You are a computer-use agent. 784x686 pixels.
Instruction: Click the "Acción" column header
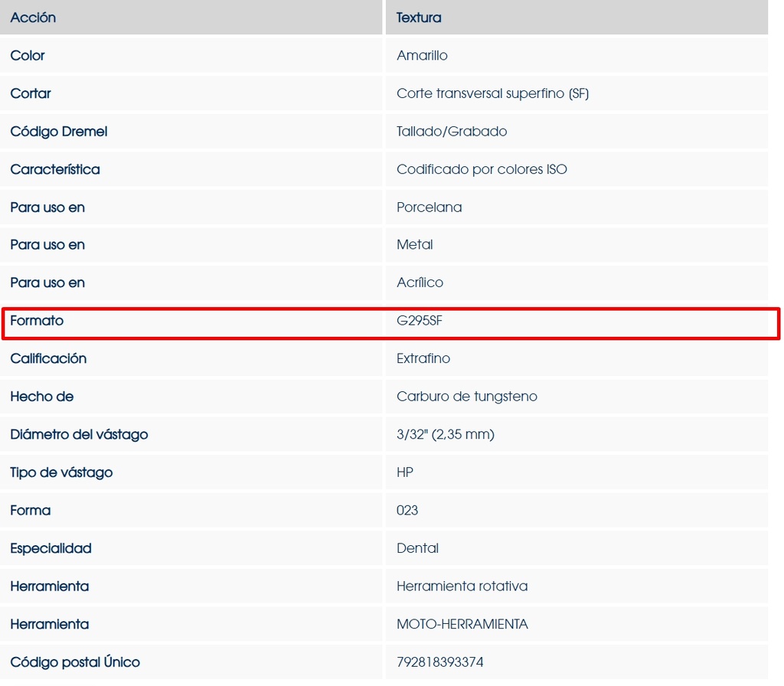coord(33,18)
